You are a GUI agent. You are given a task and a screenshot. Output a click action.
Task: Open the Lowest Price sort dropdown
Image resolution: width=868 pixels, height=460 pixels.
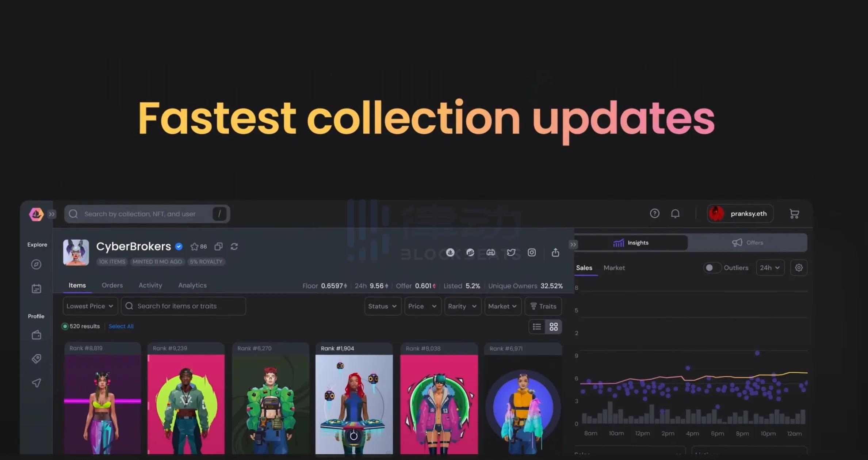point(90,306)
